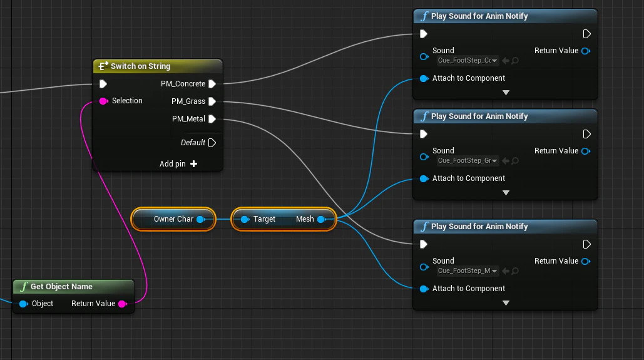The height and width of the screenshot is (360, 644).
Task: Click the Attach to Component pin of the top Play Sound node
Action: [424, 78]
